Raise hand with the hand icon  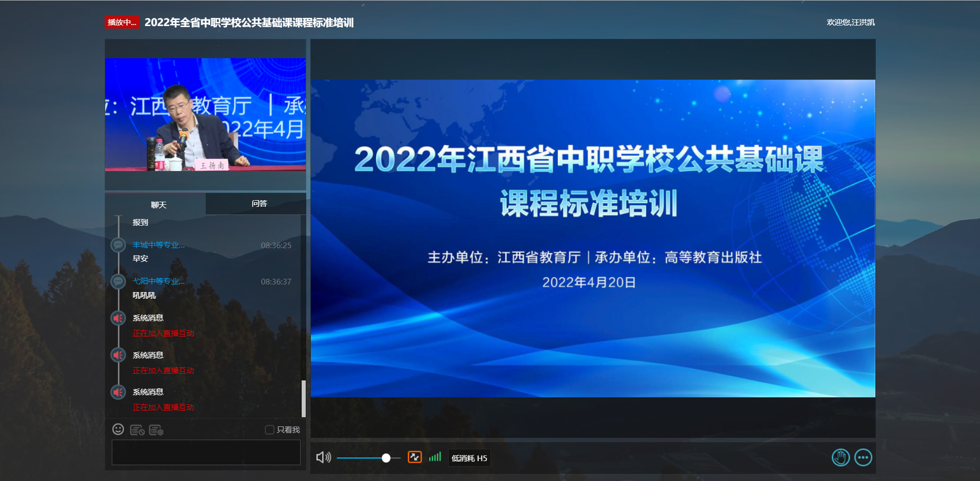pos(841,458)
